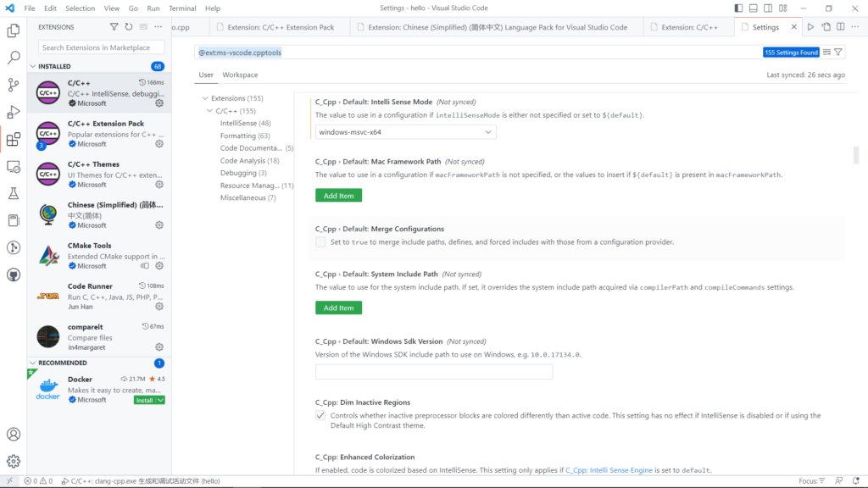868x488 pixels.
Task: Open the Intelli Sense Mode dropdown
Action: (x=405, y=132)
